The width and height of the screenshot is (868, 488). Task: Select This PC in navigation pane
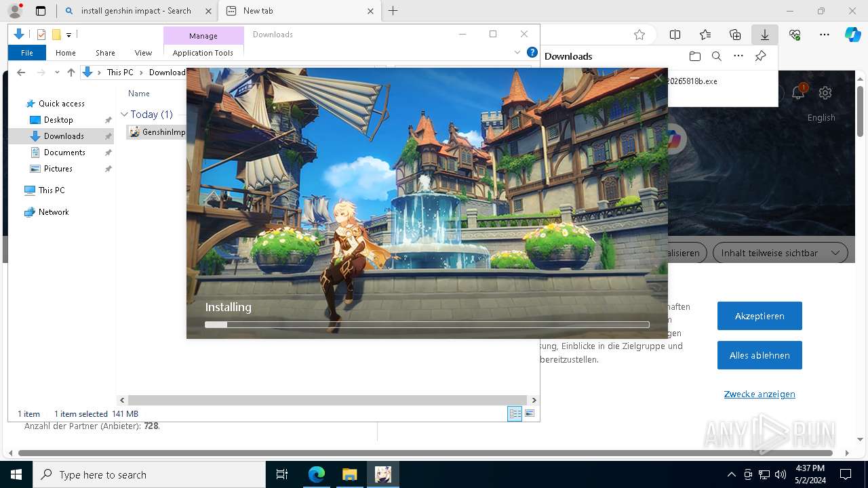coord(52,190)
